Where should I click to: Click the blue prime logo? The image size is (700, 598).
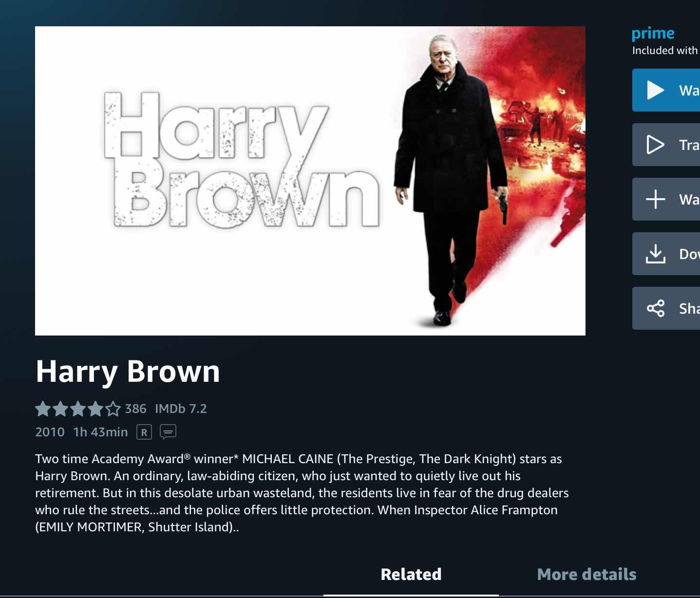653,34
